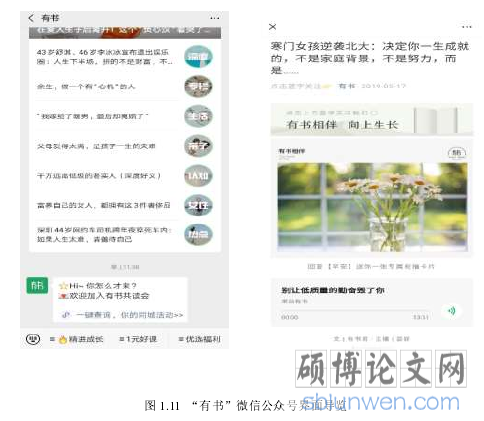This screenshot has width=484, height=421.
Task: Open the article marked (深度好文)
Action: coord(99,176)
